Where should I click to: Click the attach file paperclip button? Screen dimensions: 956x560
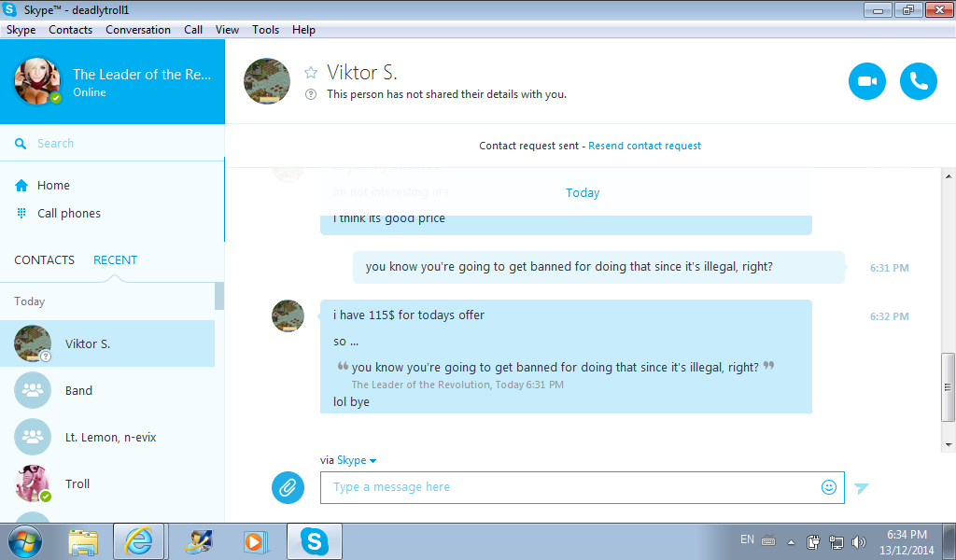click(x=288, y=487)
